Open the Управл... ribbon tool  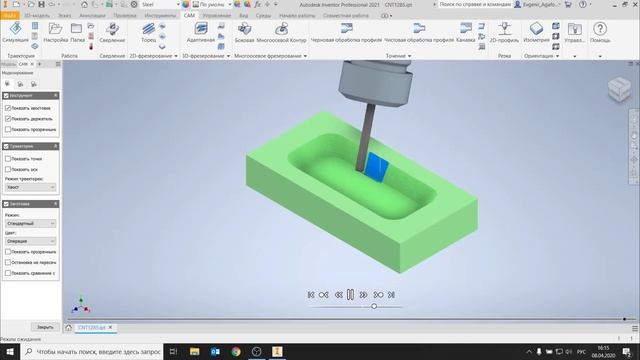[x=575, y=29]
